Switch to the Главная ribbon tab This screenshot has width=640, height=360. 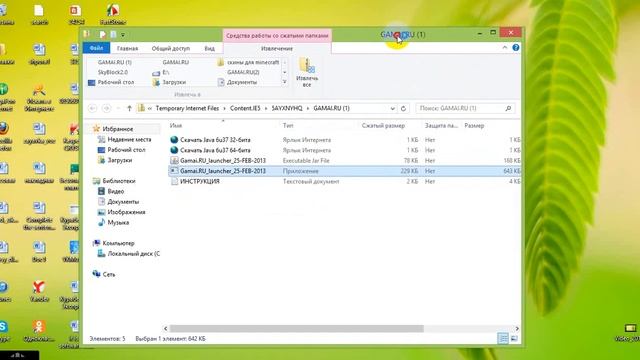[127, 48]
